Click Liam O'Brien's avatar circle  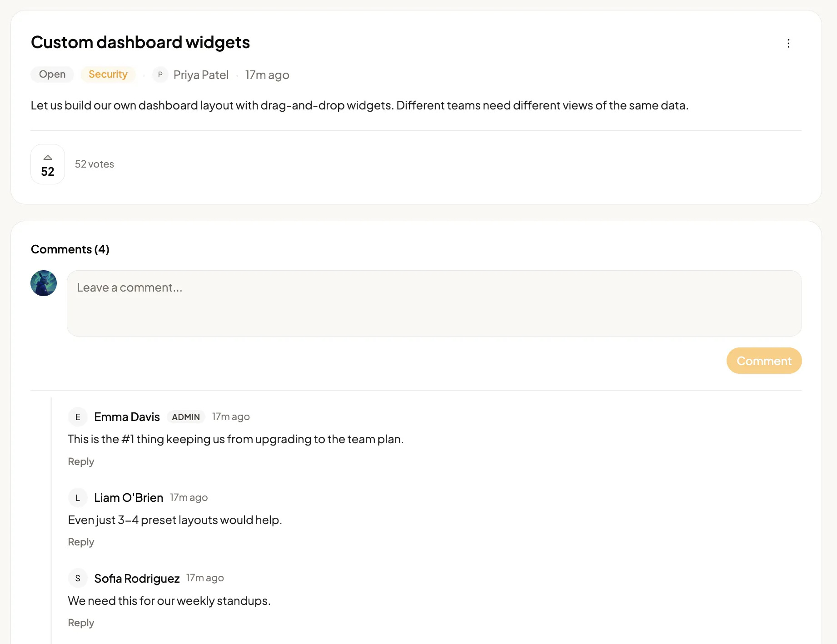(78, 498)
